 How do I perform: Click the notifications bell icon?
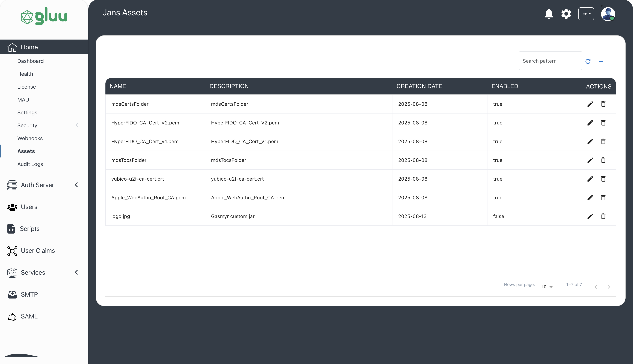[x=549, y=14]
